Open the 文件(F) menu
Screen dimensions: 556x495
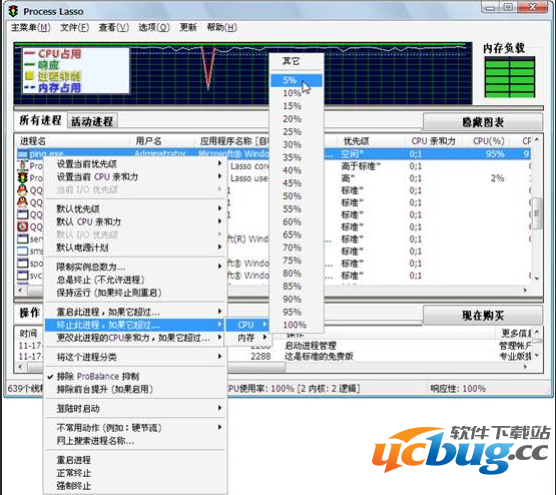point(74,27)
